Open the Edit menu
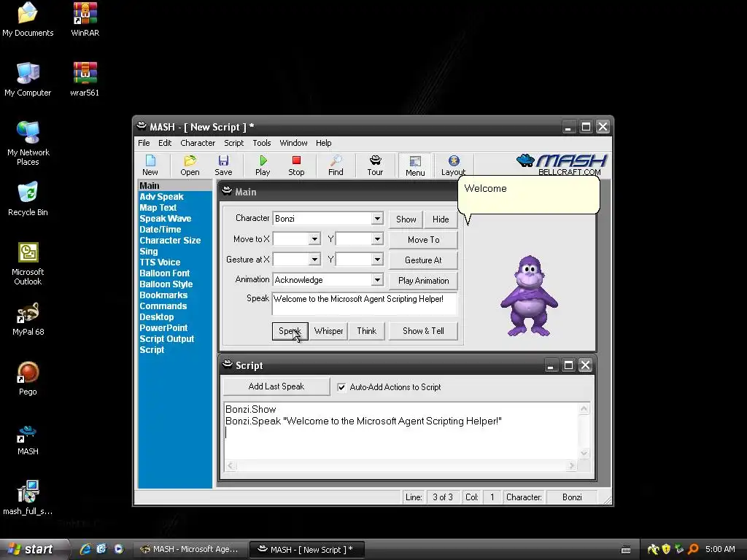 pos(165,143)
